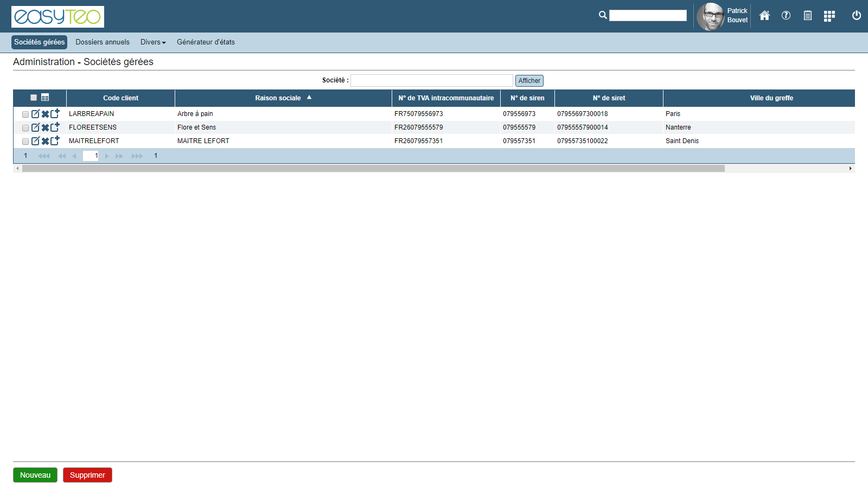Click the Afficher button

click(529, 81)
